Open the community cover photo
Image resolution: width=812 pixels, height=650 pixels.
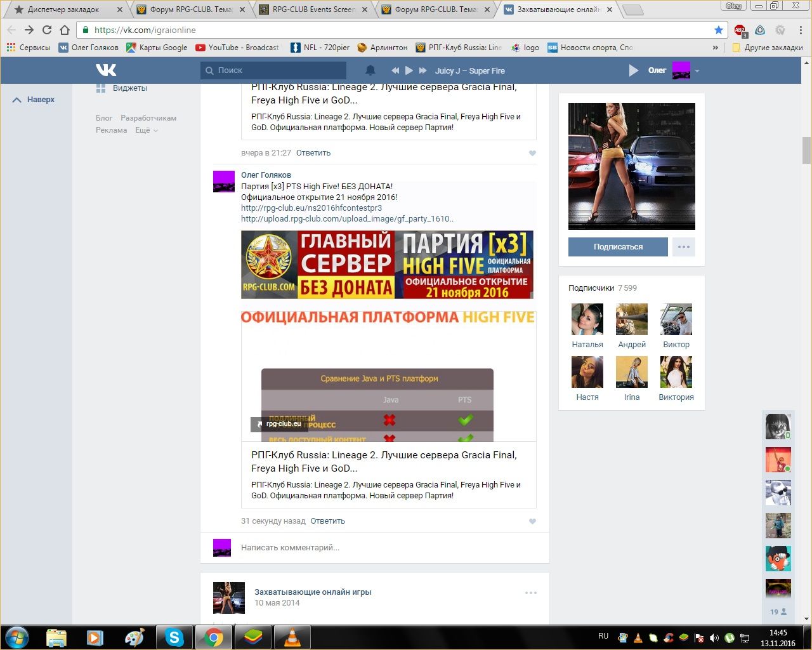[632, 166]
